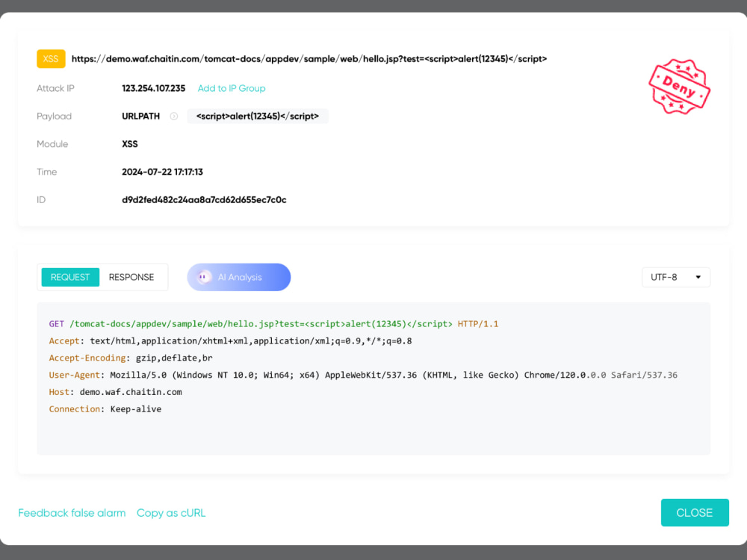Click the Module label
The image size is (747, 560).
[x=52, y=144]
